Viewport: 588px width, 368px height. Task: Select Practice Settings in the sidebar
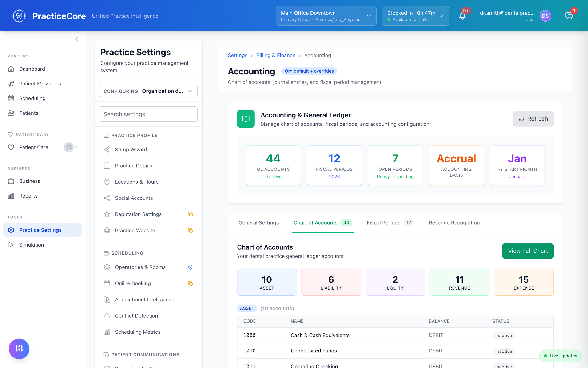pyautogui.click(x=43, y=230)
